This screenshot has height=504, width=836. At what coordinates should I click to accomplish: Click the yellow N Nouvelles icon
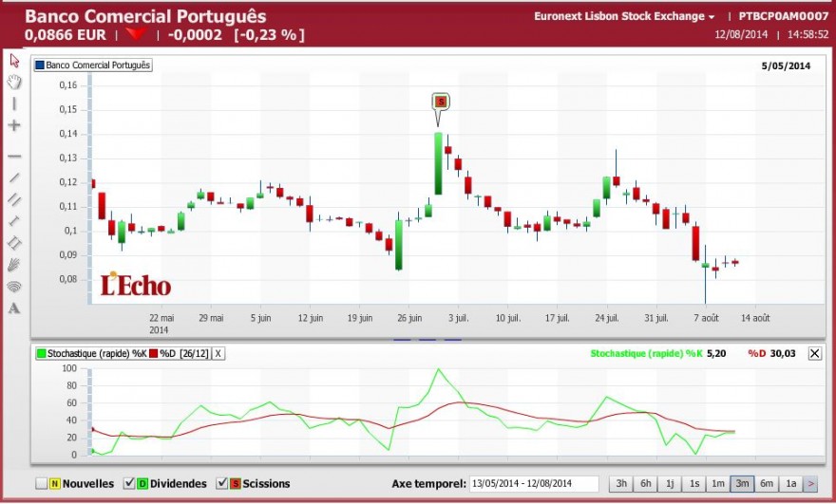[x=54, y=484]
